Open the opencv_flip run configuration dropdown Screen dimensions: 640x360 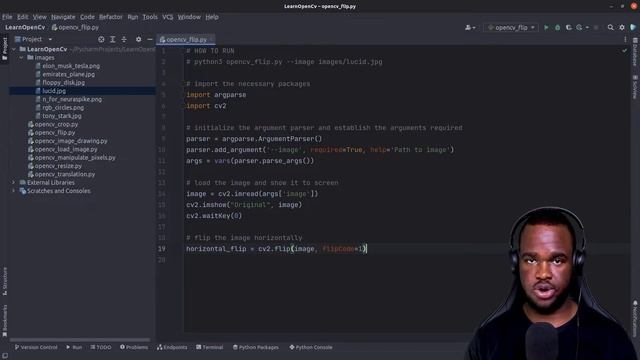(x=511, y=27)
